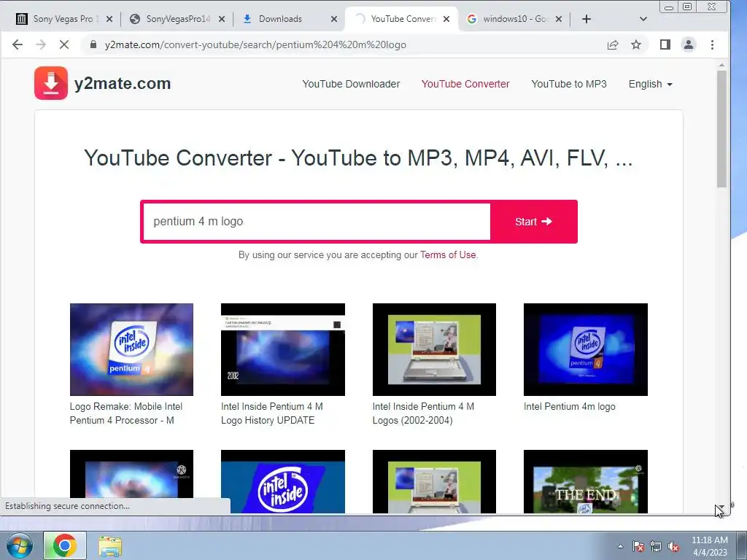Click the browser forward arrow

tap(41, 44)
